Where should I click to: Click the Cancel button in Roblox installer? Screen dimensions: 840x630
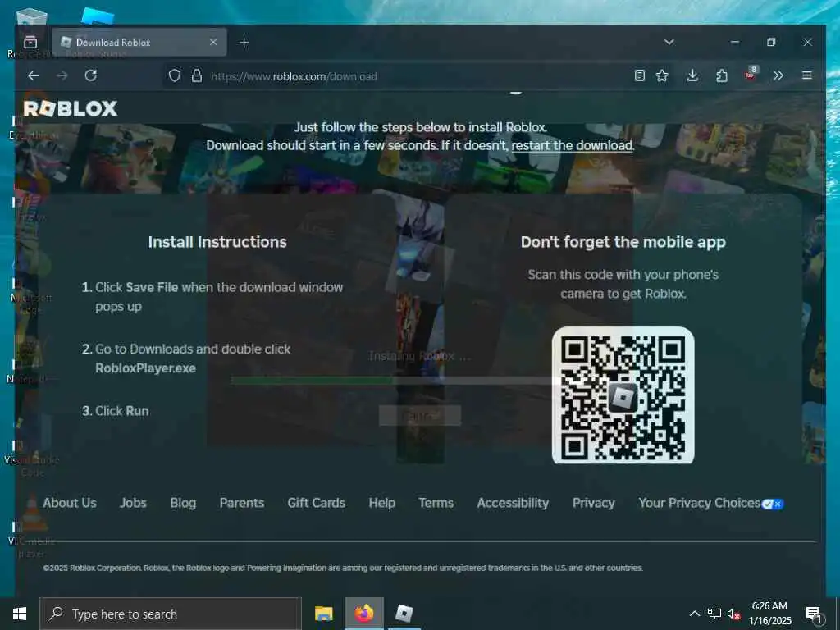coord(420,415)
